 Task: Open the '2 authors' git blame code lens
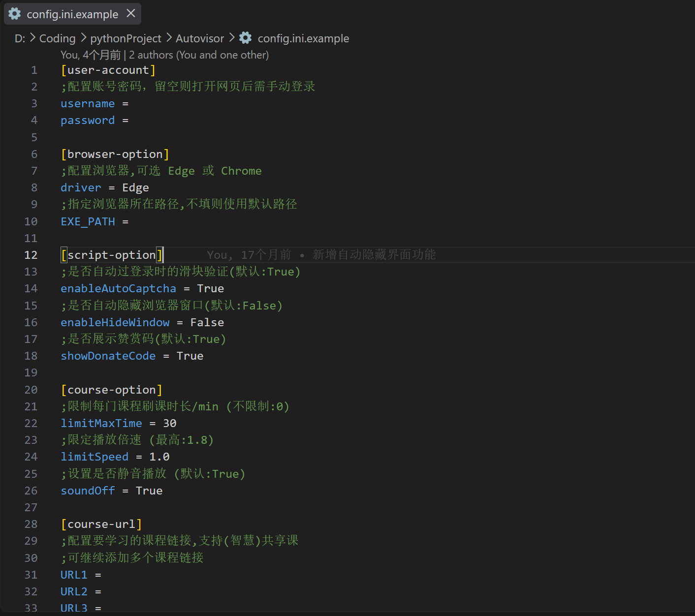[164, 55]
